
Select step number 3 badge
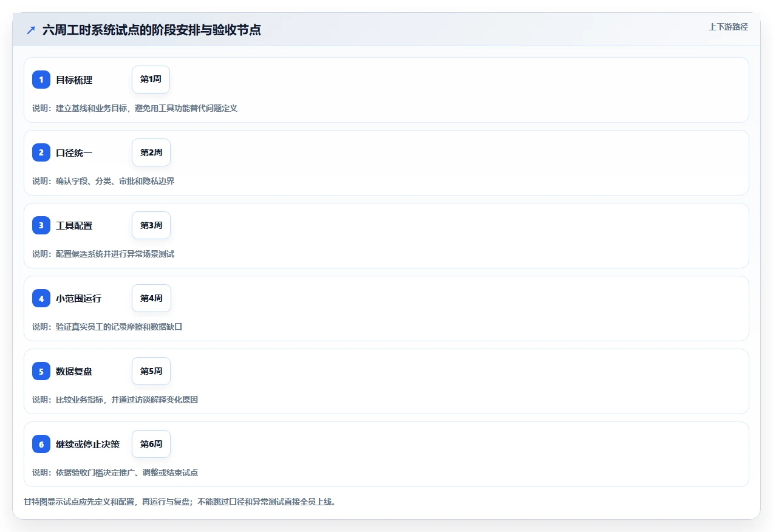click(41, 225)
